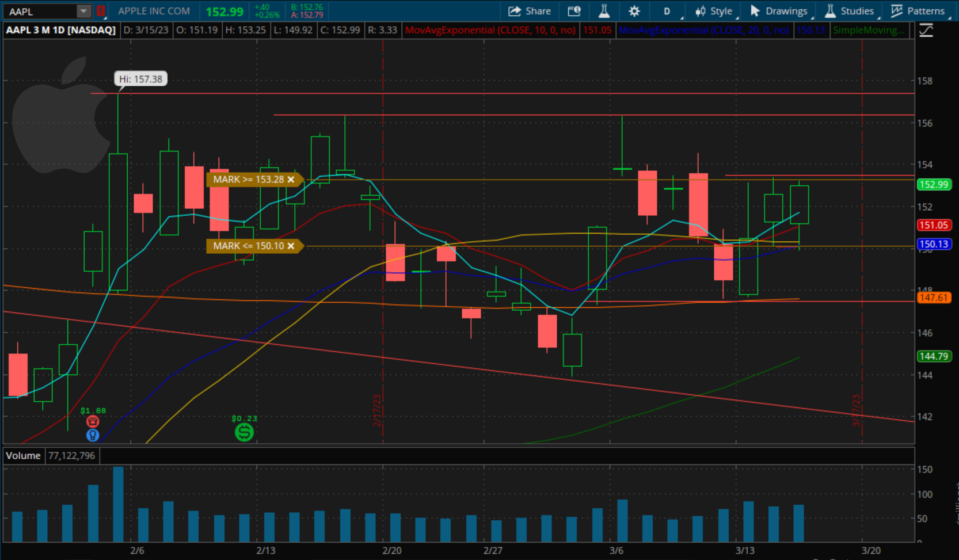This screenshot has width=959, height=560.
Task: Click the 2/13 date axis label
Action: pyautogui.click(x=266, y=550)
